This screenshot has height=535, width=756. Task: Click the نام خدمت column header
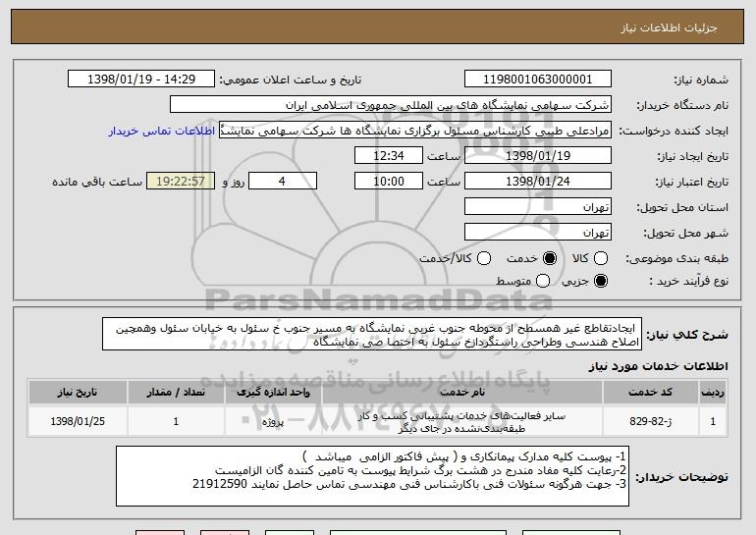click(x=462, y=393)
